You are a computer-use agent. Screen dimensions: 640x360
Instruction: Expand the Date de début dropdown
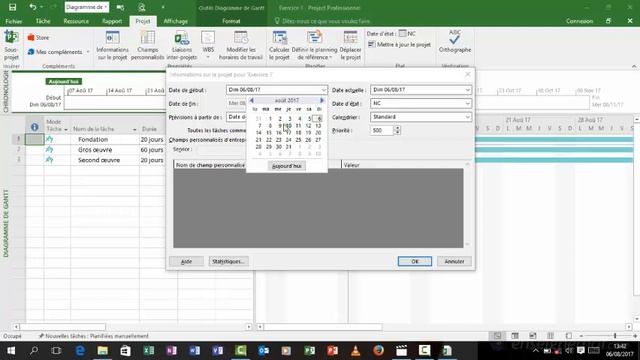click(323, 90)
